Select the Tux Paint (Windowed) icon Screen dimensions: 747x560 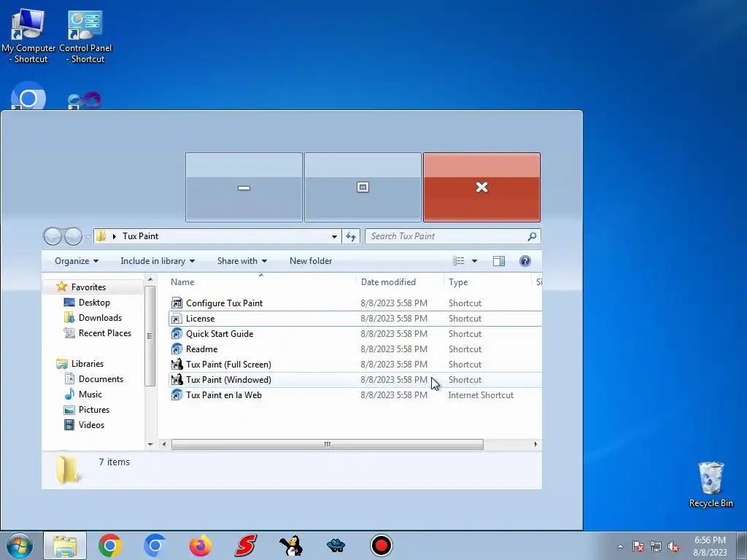click(177, 379)
